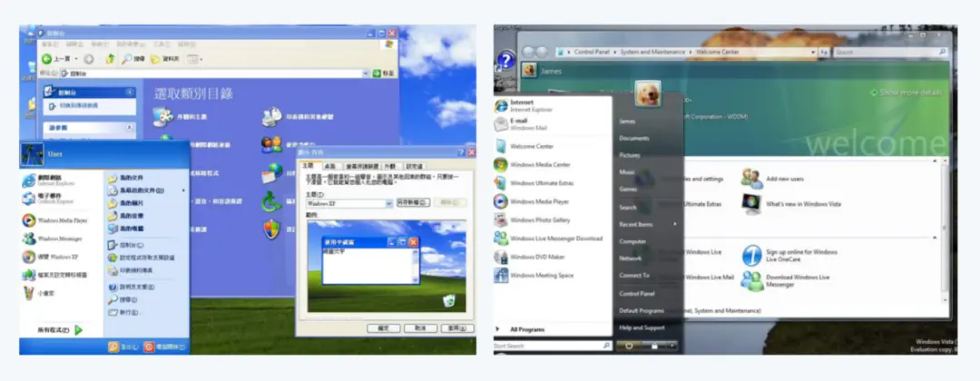This screenshot has width=980, height=381.
Task: Open Internet Explorer in Vista Start menu
Action: point(524,105)
